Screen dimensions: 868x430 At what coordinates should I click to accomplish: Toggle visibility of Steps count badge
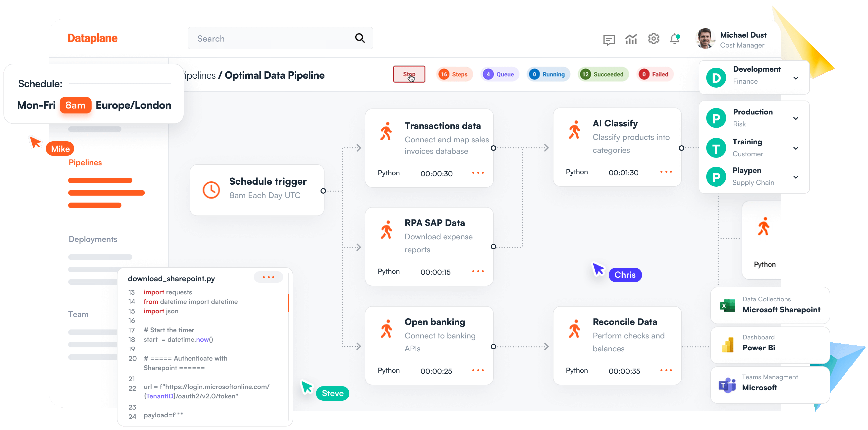coord(453,74)
